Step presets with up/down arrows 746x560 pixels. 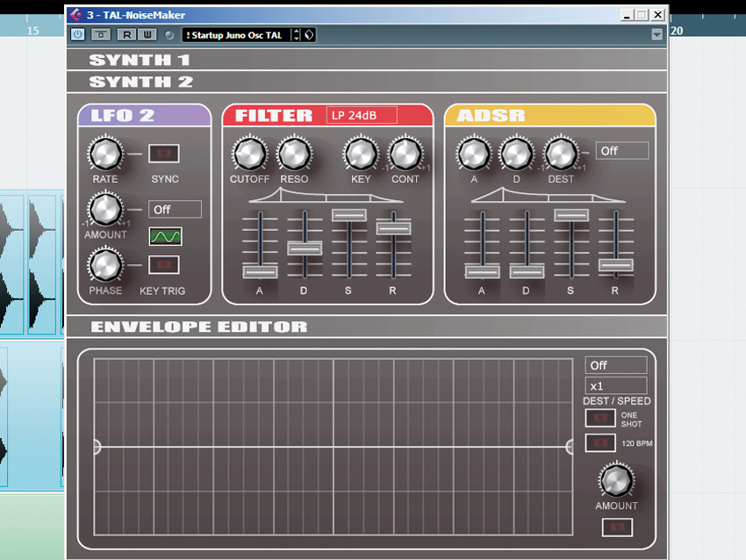click(297, 35)
